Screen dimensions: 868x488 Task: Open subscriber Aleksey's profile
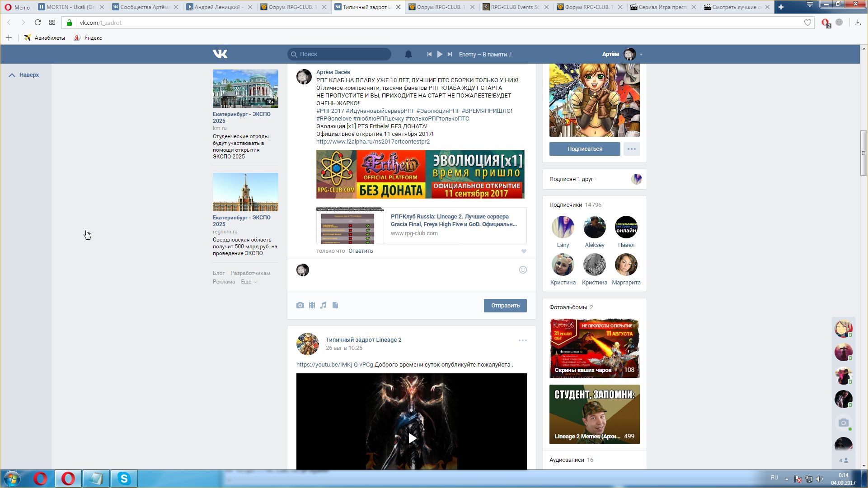click(x=595, y=232)
